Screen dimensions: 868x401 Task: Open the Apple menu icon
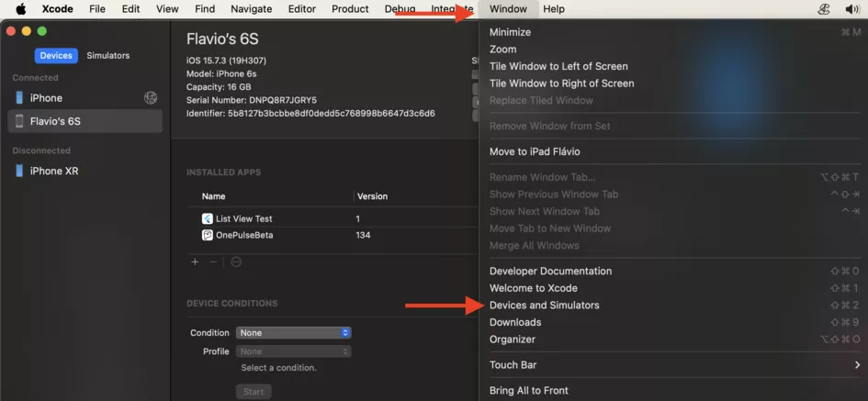pyautogui.click(x=20, y=9)
